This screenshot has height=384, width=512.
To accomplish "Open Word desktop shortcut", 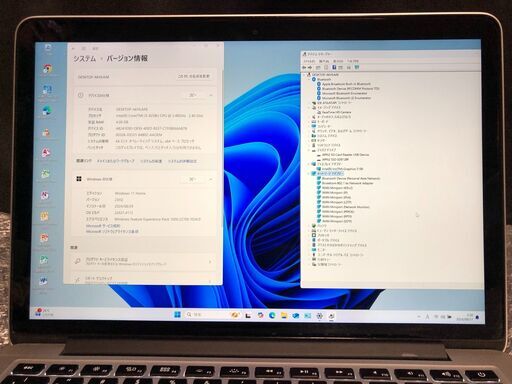I will point(44,282).
